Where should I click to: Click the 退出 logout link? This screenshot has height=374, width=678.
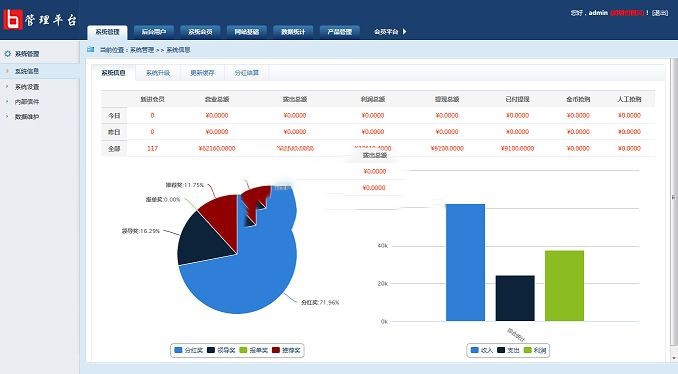click(660, 13)
